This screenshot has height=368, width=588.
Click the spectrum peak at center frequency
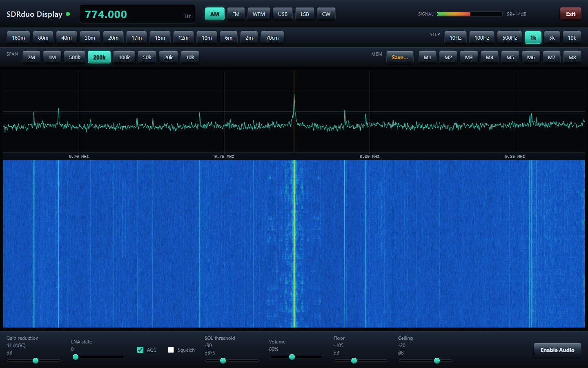pos(294,96)
